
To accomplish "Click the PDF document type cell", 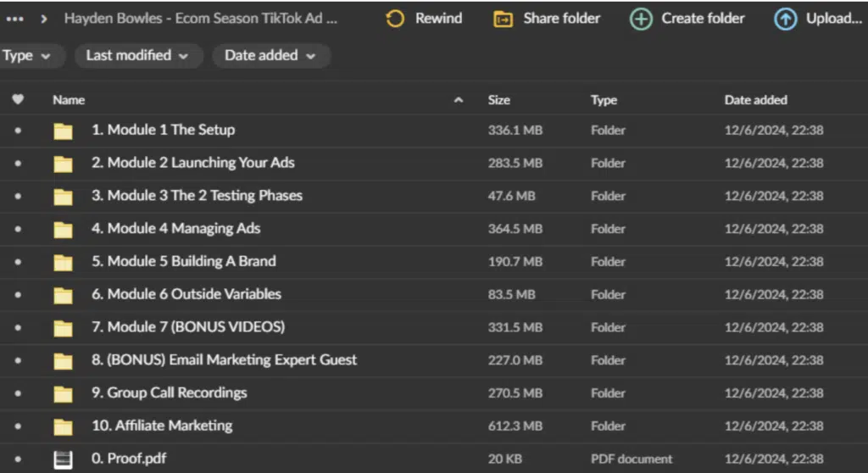I will 632,459.
